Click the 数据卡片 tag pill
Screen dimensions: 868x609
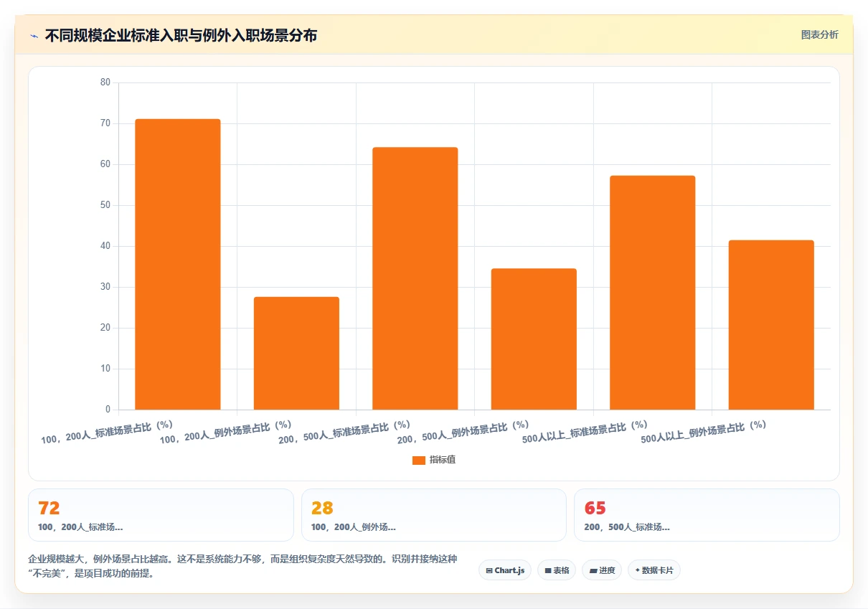coord(654,570)
